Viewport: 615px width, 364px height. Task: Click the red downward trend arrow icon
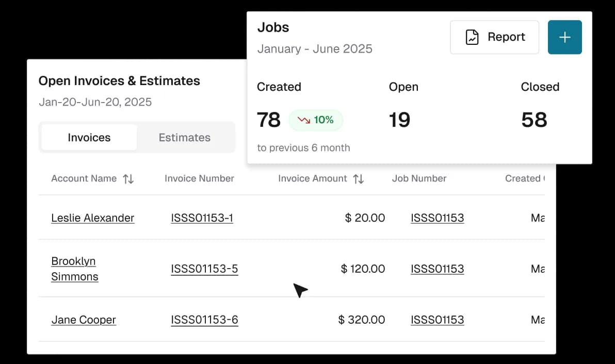(303, 120)
